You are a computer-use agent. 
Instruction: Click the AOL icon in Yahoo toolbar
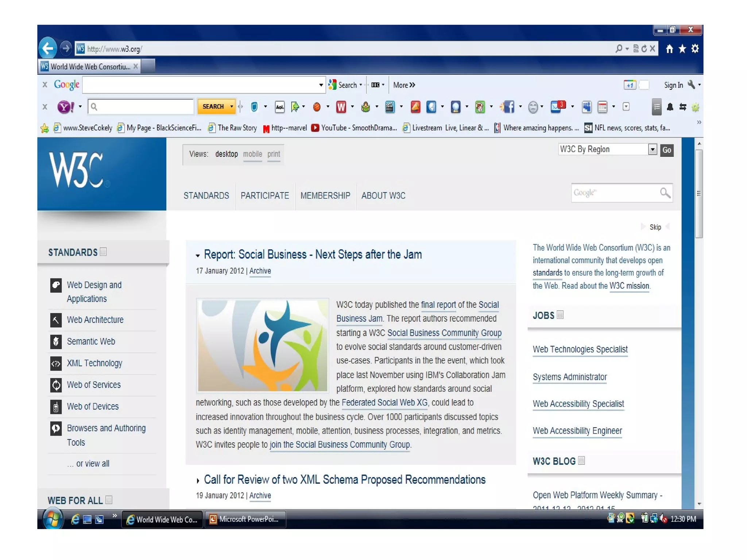pos(280,107)
